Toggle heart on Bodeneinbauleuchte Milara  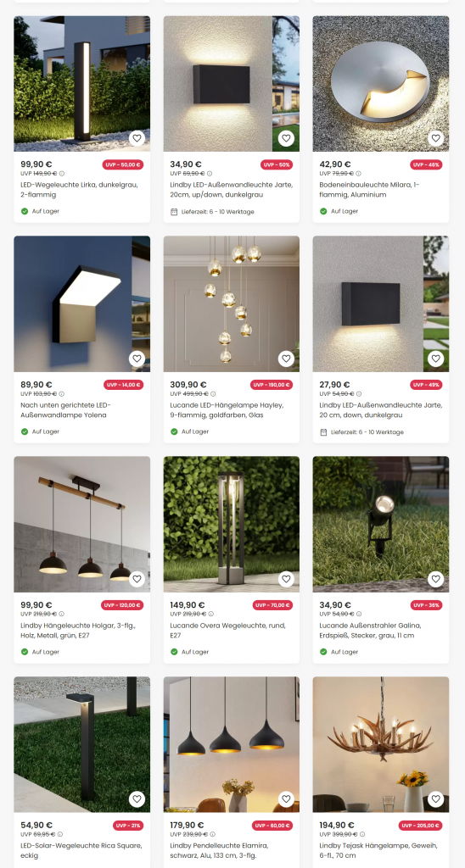[x=435, y=138]
